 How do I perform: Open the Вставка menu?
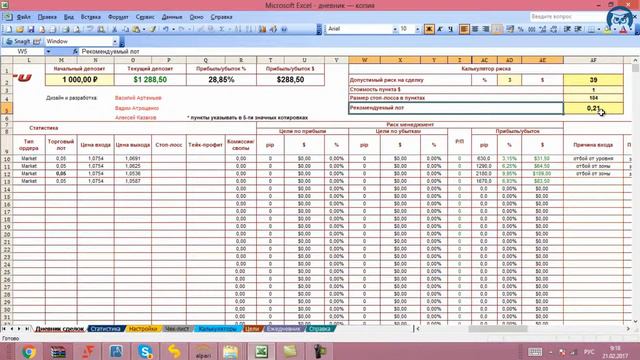point(91,17)
